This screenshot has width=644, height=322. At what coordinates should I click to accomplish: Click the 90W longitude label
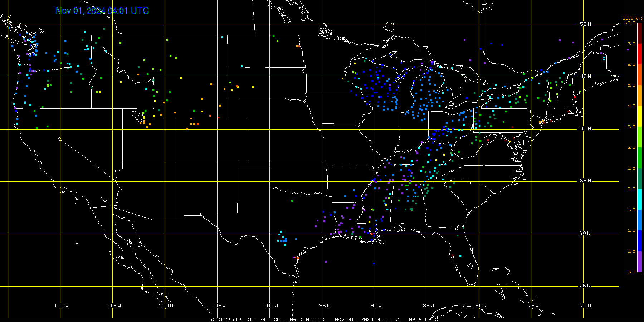point(376,306)
